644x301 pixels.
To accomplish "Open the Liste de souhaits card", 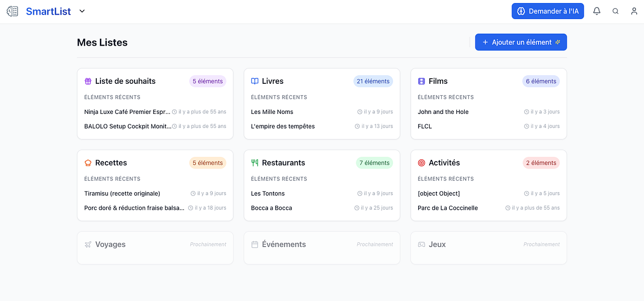I will (x=155, y=103).
